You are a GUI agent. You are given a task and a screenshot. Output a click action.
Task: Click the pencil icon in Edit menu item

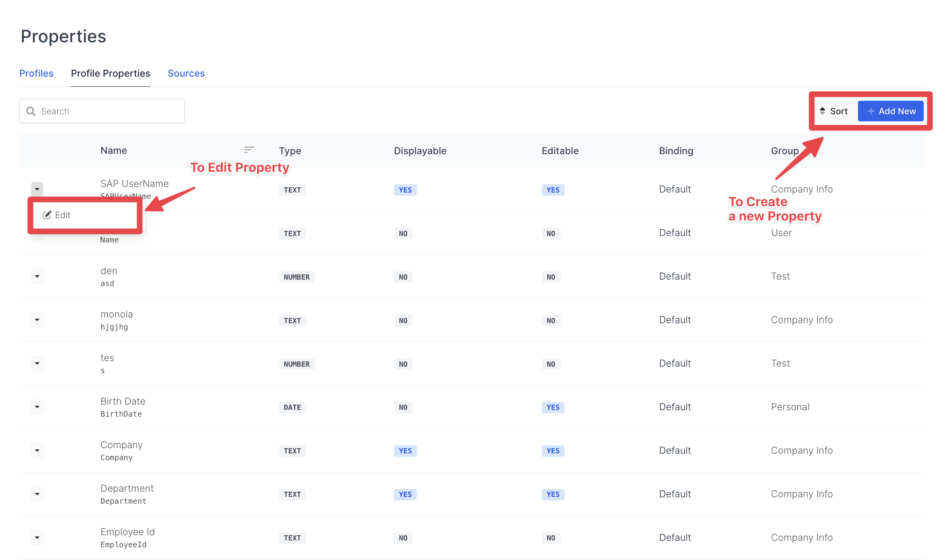tap(47, 215)
